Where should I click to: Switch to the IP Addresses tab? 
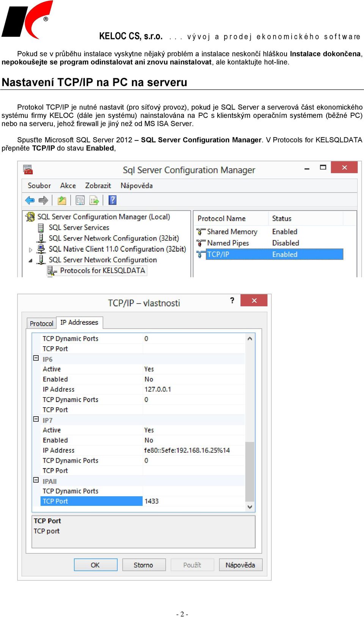tap(79, 322)
